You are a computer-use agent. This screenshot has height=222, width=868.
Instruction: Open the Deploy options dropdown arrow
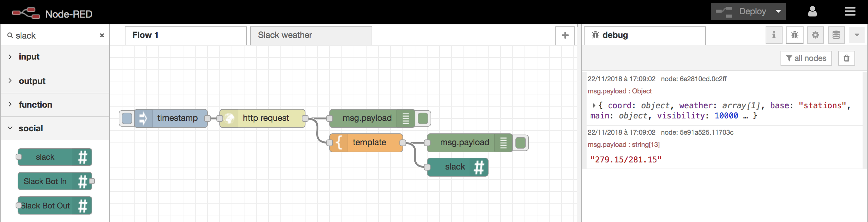pyautogui.click(x=778, y=12)
